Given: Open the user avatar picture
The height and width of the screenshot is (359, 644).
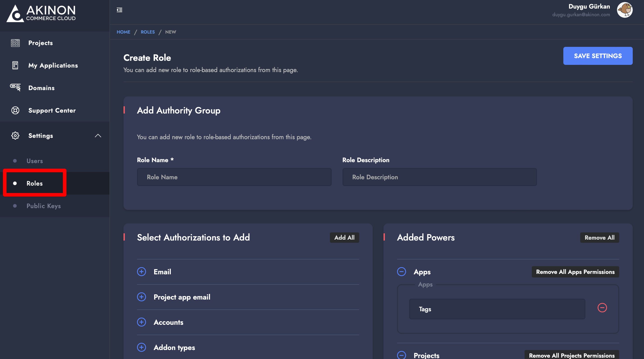Looking at the screenshot, I should [x=624, y=10].
